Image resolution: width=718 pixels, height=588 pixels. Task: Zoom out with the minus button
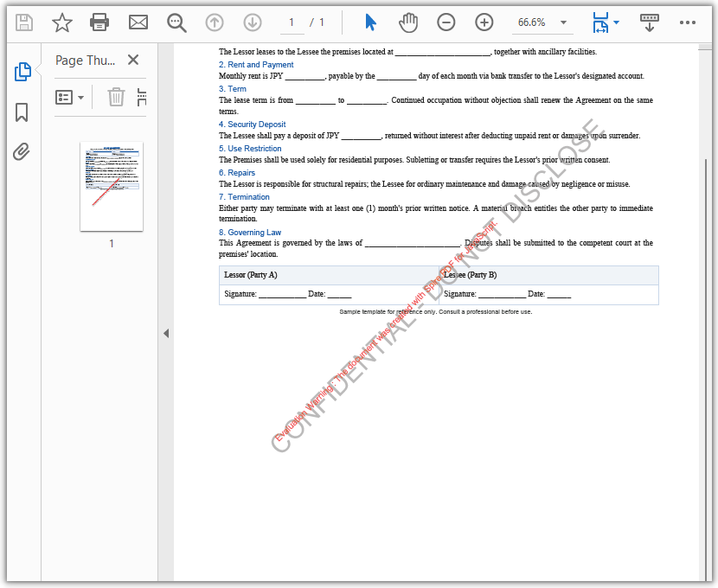(x=446, y=22)
